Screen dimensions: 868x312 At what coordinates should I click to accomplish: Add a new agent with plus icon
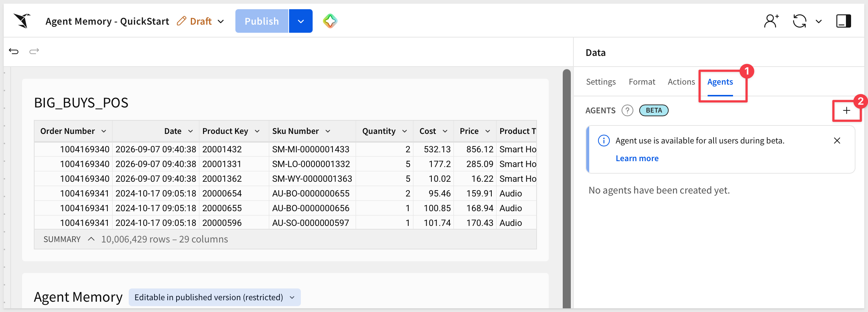pyautogui.click(x=847, y=110)
